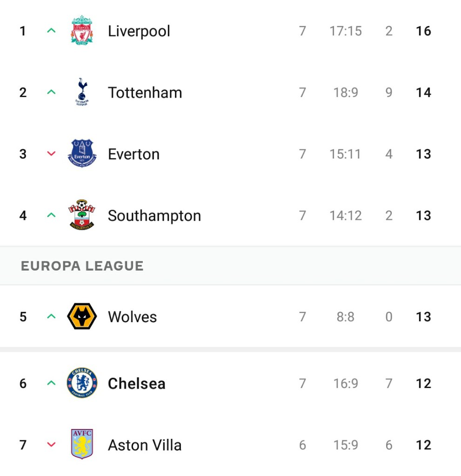
Task: Click Everton's position number 3
Action: 23,154
